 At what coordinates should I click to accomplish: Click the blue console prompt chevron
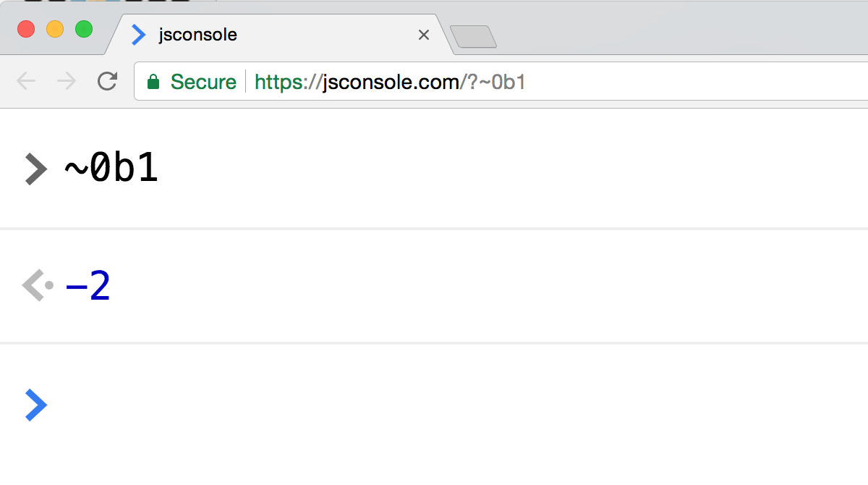click(36, 405)
